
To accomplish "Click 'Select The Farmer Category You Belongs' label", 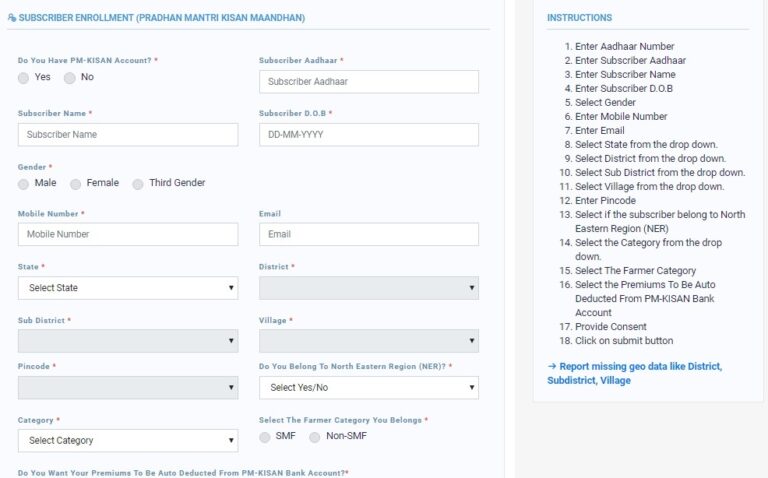I will [x=340, y=420].
